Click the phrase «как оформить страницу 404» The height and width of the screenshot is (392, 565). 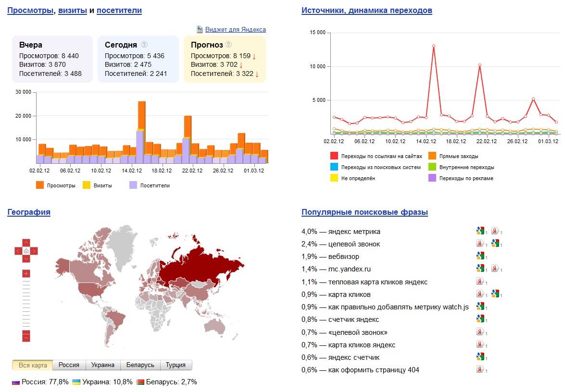click(x=374, y=370)
